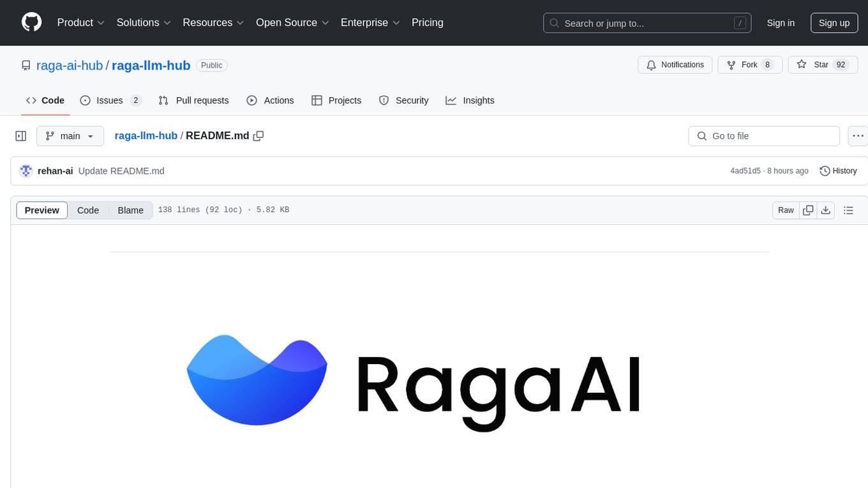Download the raw file

coord(825,210)
